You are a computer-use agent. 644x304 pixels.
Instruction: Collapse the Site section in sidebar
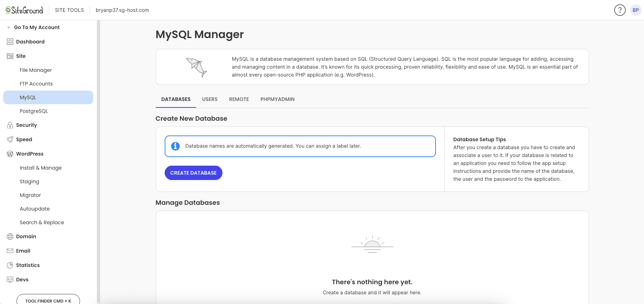tap(21, 56)
